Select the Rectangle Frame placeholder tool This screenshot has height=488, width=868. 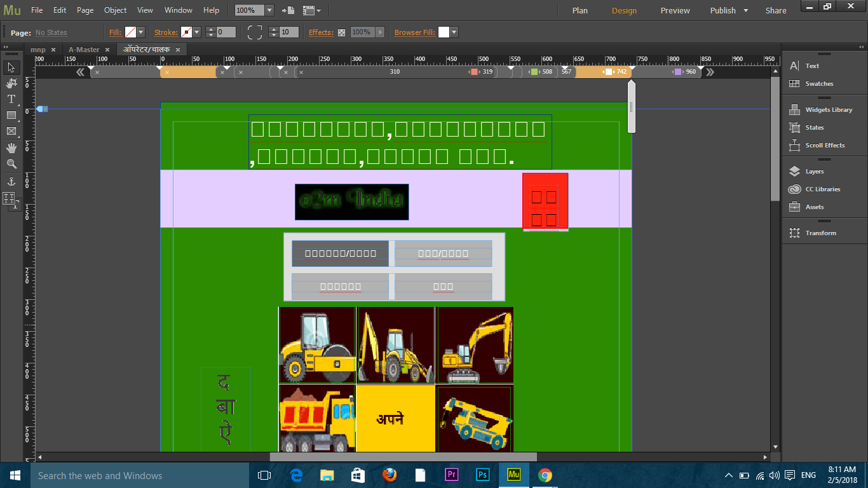coord(11,132)
